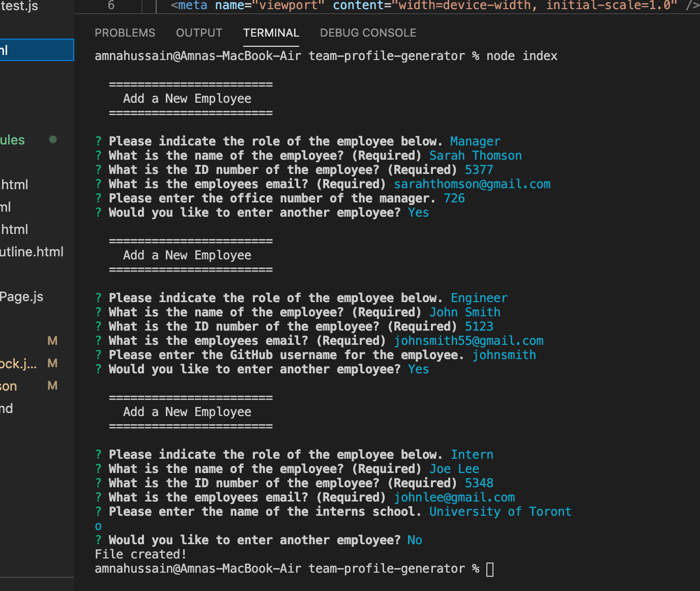Open test.js from the sidebar
Image resolution: width=700 pixels, height=591 pixels.
tap(18, 6)
